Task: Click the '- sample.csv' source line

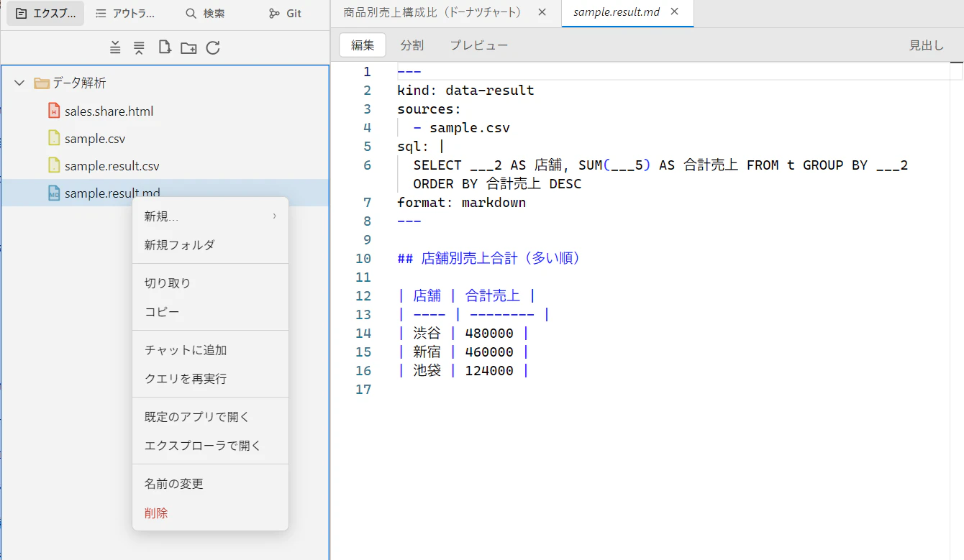Action: click(462, 128)
